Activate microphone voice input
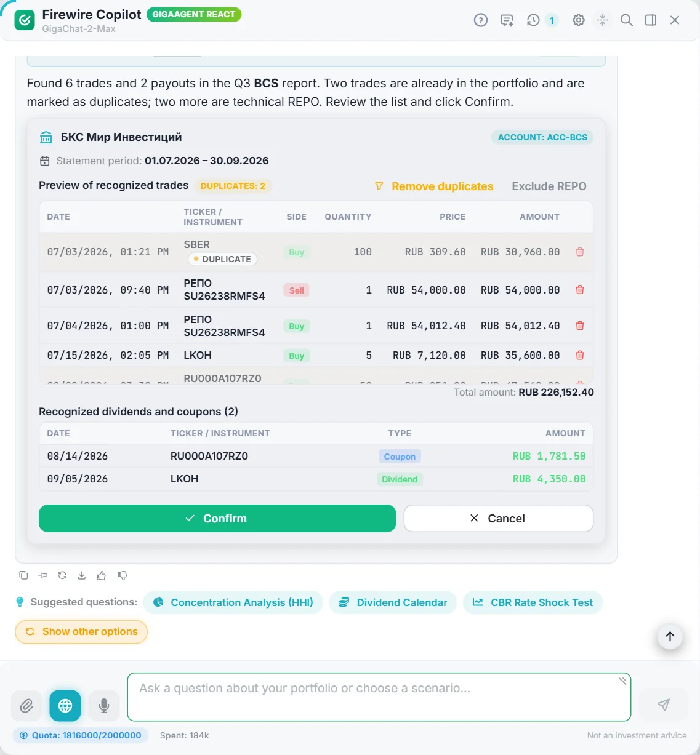The height and width of the screenshot is (755, 700). [x=104, y=705]
